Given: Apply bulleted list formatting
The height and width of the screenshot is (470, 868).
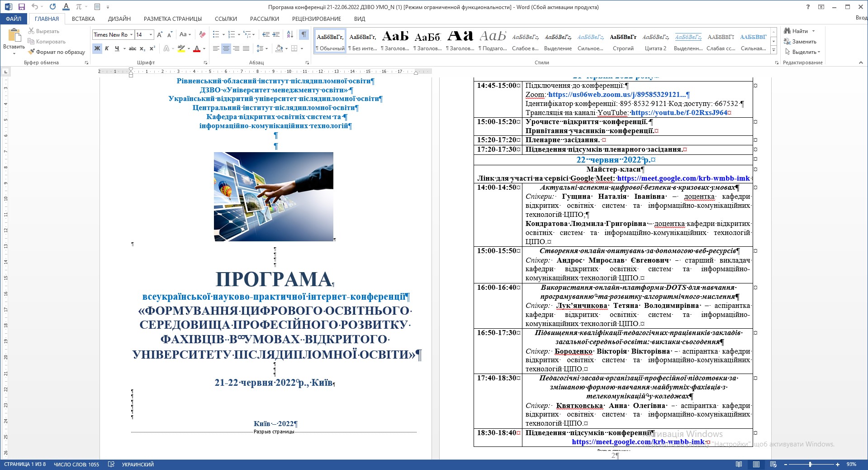Looking at the screenshot, I should tap(216, 34).
